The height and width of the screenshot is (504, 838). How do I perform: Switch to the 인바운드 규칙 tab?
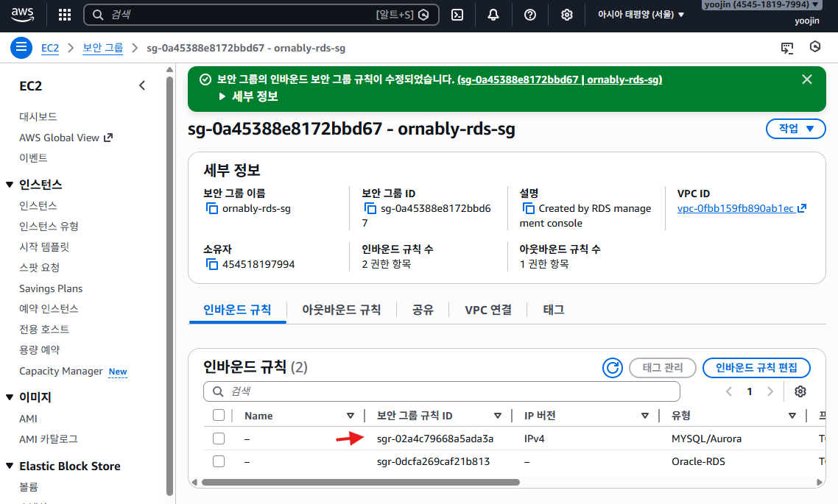pos(237,310)
